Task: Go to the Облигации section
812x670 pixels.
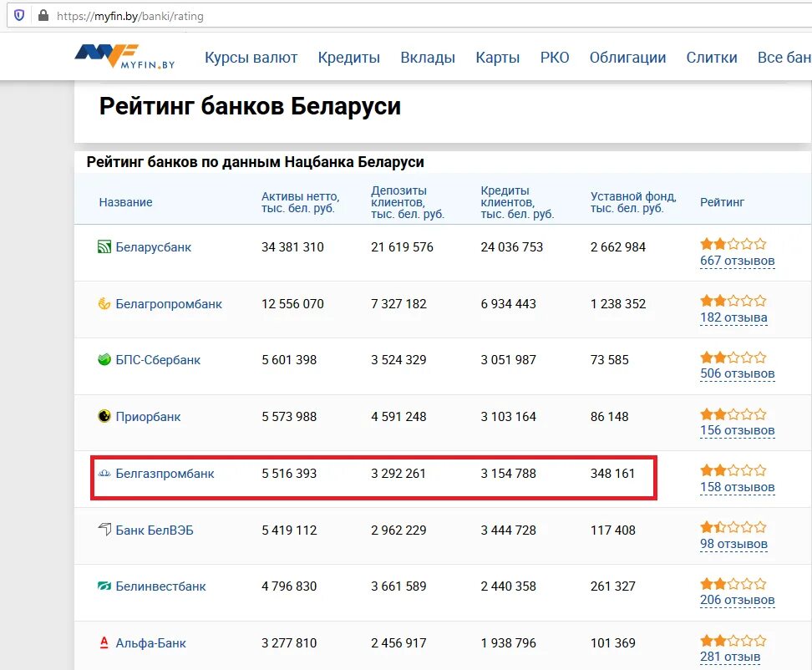Action: 627,58
